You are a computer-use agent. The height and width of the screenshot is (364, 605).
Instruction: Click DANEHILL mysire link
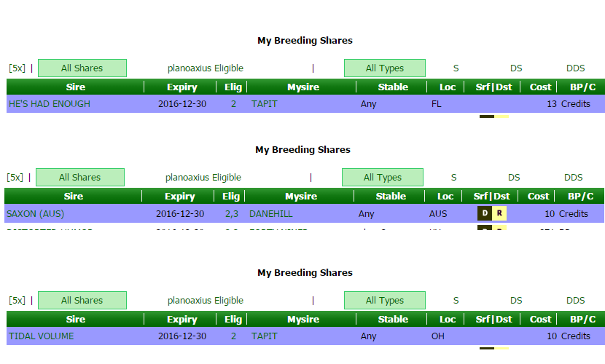tap(271, 214)
